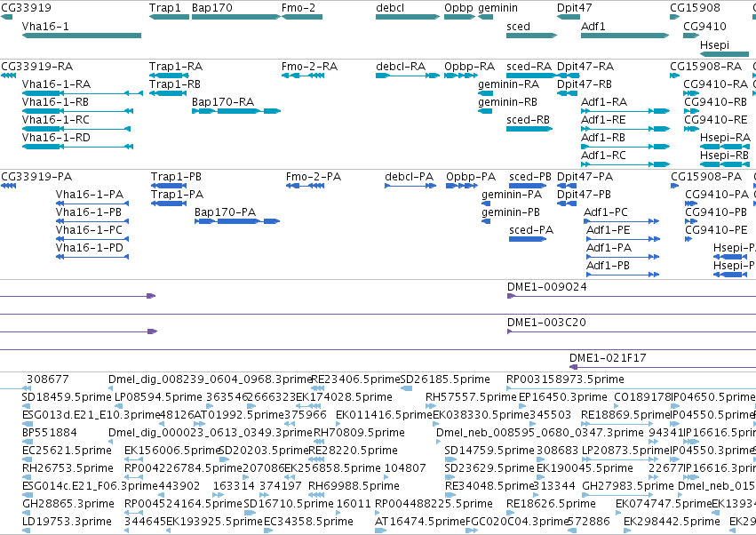Screen dimensions: 756x535
Task: Select the CG33919 gene label
Action: (x=26, y=8)
